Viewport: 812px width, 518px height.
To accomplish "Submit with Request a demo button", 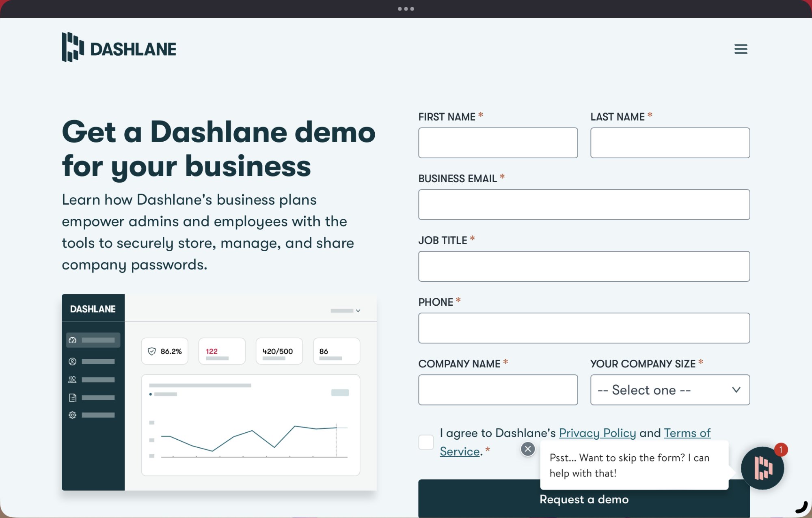I will tap(584, 499).
